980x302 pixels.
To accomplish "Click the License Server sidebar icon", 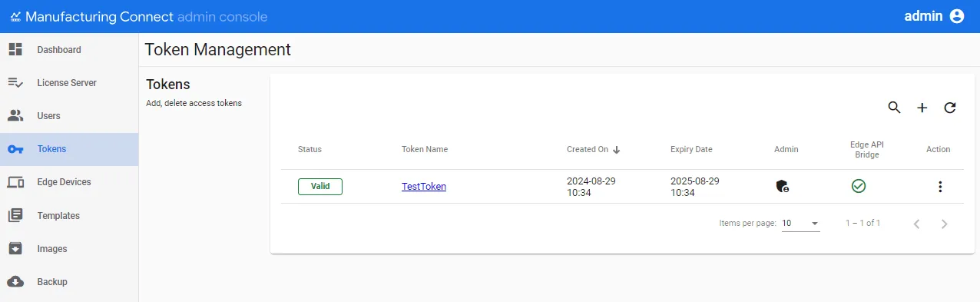I will click(x=15, y=83).
